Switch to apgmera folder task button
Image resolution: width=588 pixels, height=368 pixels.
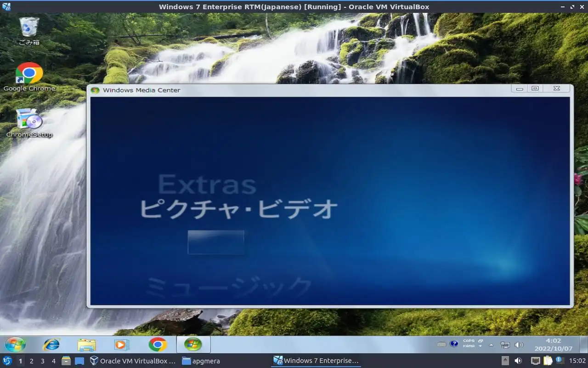click(x=201, y=361)
